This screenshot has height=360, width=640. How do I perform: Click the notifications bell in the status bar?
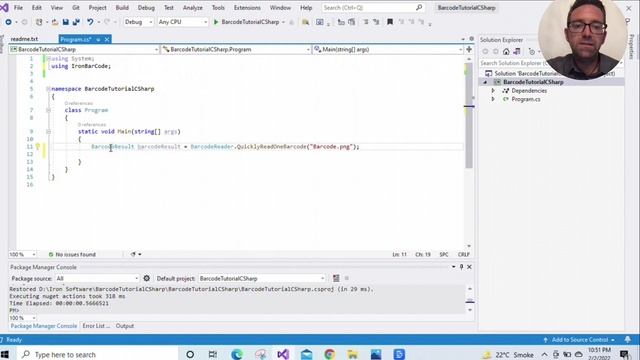(627, 340)
